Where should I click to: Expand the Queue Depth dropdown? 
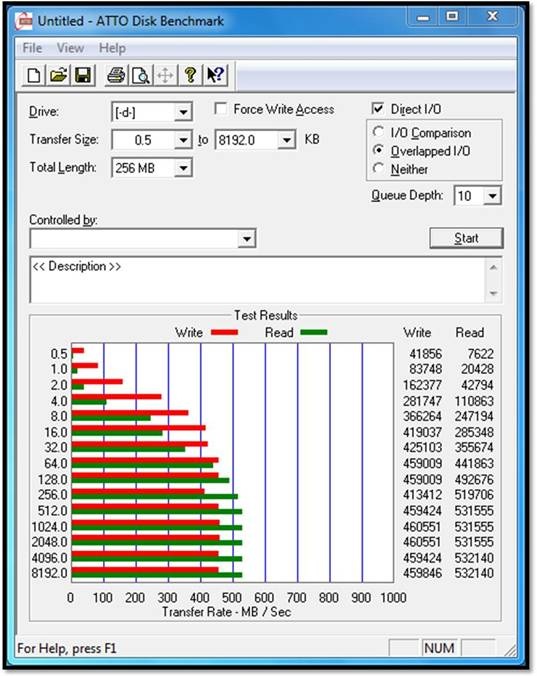pos(492,196)
